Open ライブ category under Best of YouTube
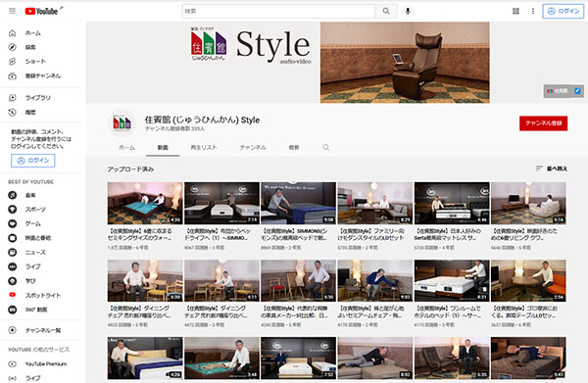Image resolution: width=588 pixels, height=383 pixels. point(41,266)
